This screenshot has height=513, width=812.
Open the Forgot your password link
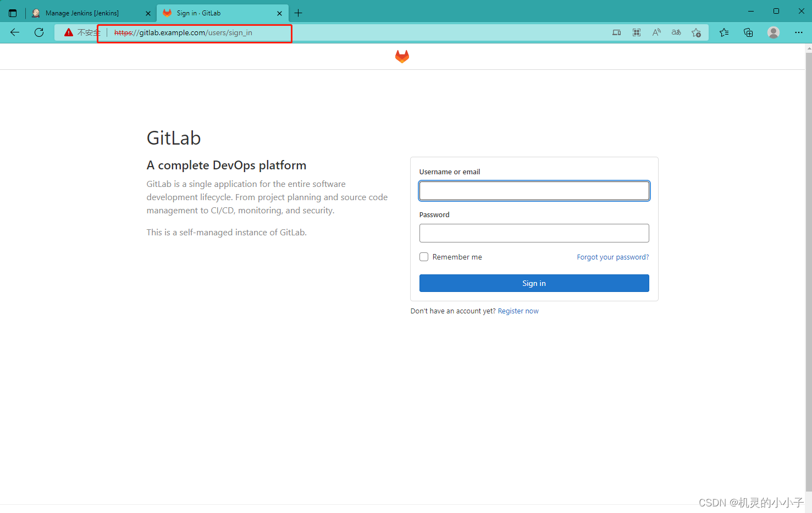[613, 257]
